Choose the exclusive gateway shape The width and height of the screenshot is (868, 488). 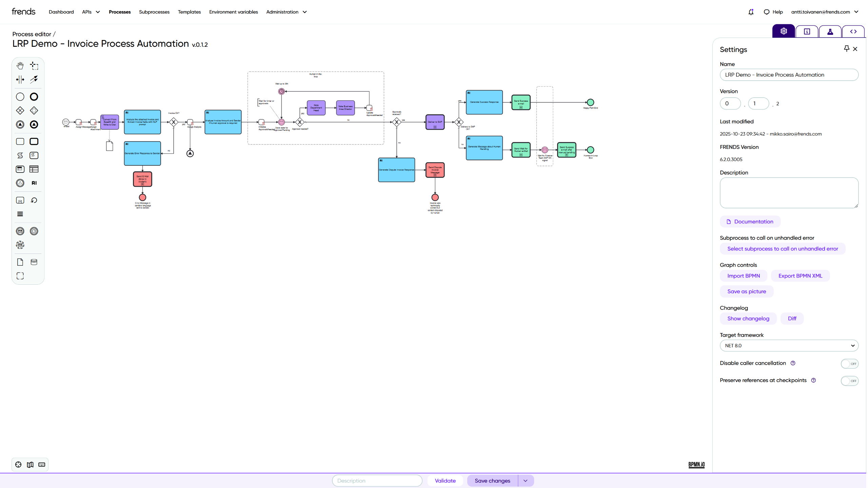20,110
